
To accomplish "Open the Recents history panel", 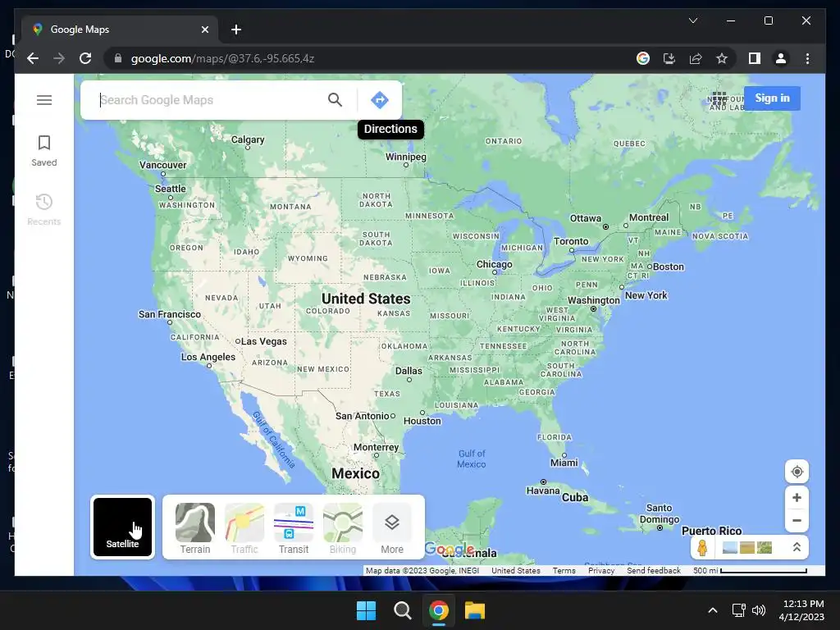I will (x=44, y=210).
